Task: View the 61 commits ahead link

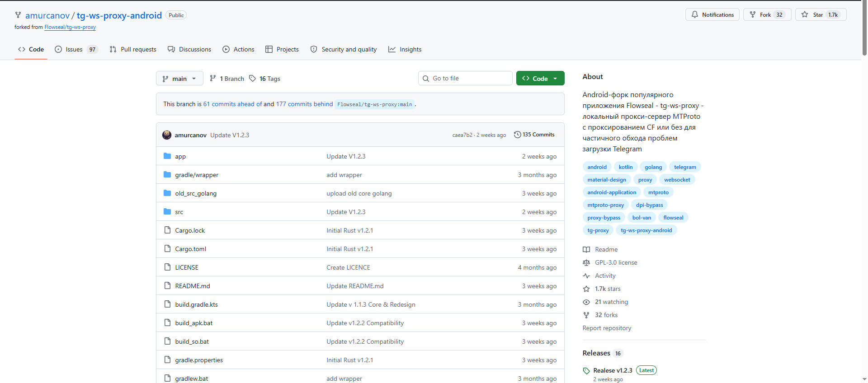Action: (232, 104)
